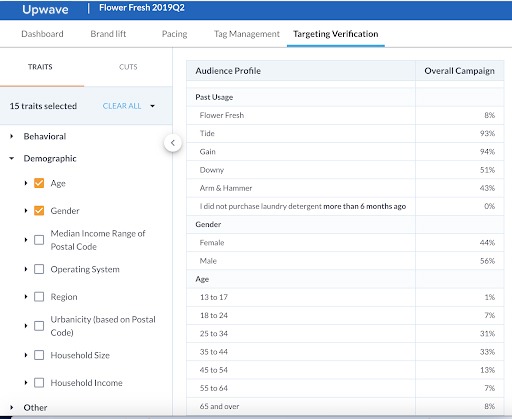
Task: Switch to the Brand lift tab
Action: coord(108,34)
